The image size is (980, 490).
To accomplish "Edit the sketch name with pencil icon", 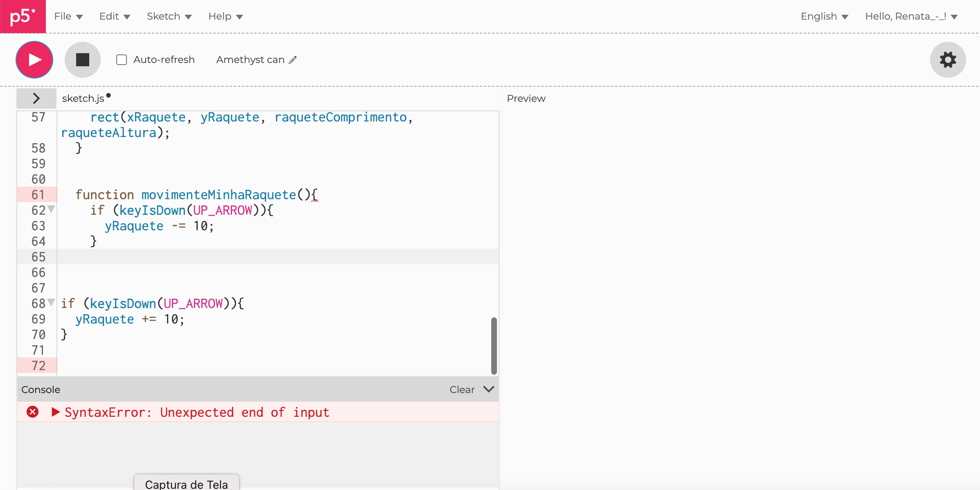I will 293,60.
